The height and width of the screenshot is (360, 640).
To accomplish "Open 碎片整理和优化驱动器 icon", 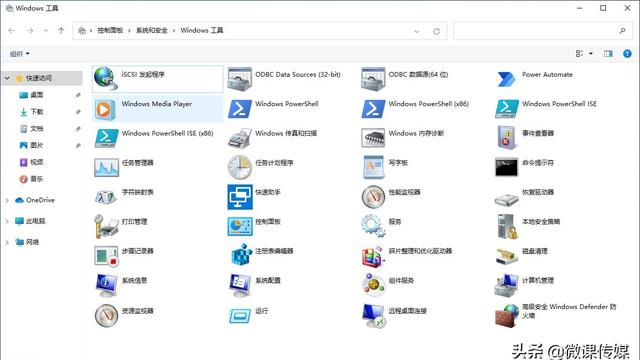I will point(372,256).
